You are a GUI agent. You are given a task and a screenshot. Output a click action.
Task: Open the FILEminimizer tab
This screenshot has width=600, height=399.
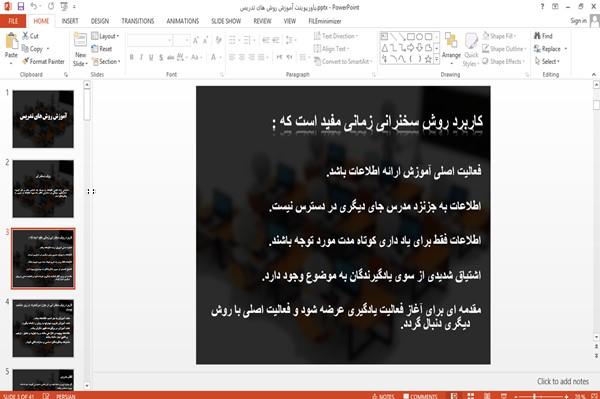(x=325, y=21)
